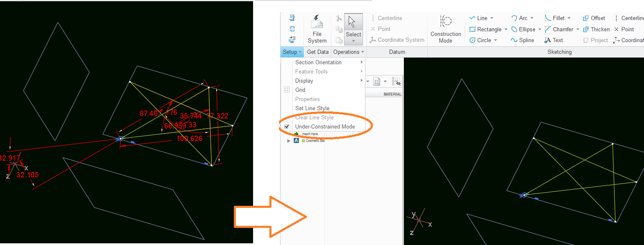
Task: Click the Paste clipboard icon
Action: (x=339, y=40)
